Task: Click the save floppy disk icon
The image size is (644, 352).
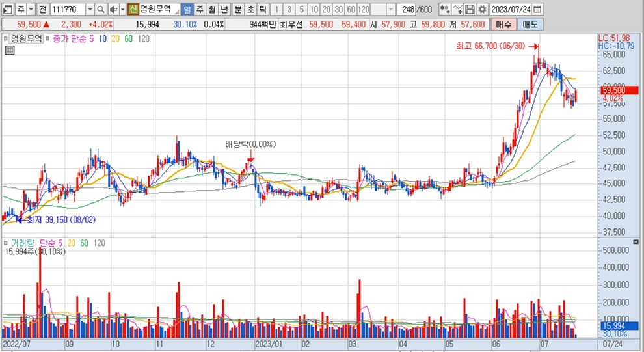Action: tap(470, 10)
